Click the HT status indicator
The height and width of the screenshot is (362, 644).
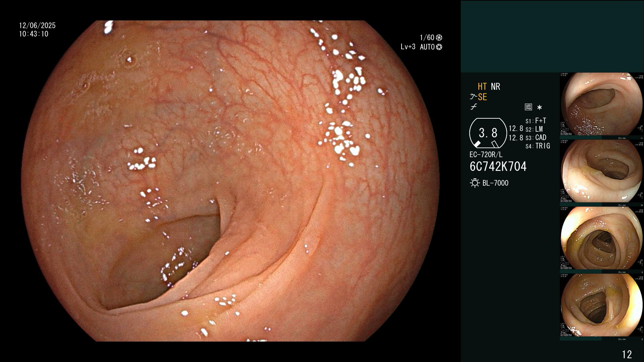tap(482, 86)
